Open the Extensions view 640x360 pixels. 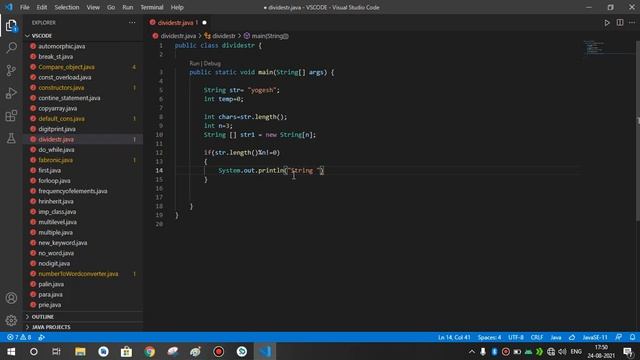(11, 116)
